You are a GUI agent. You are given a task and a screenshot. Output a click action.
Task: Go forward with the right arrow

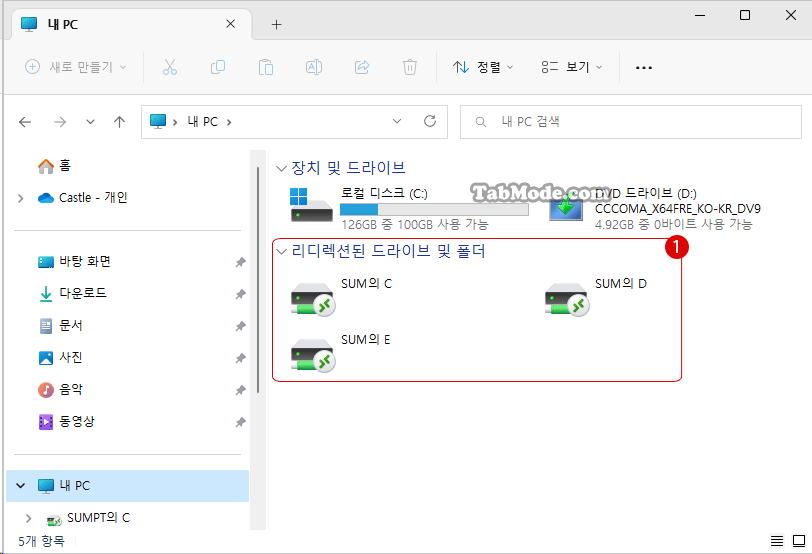coord(60,122)
